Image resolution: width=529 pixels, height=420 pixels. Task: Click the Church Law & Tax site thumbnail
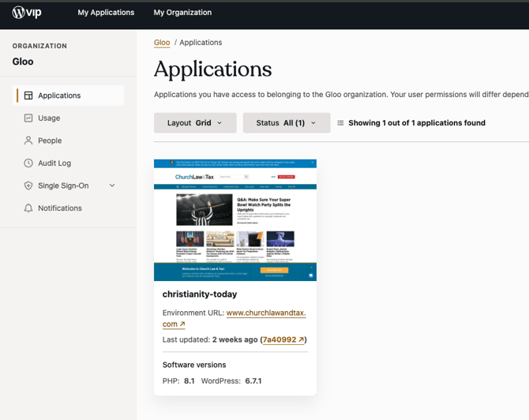(235, 220)
